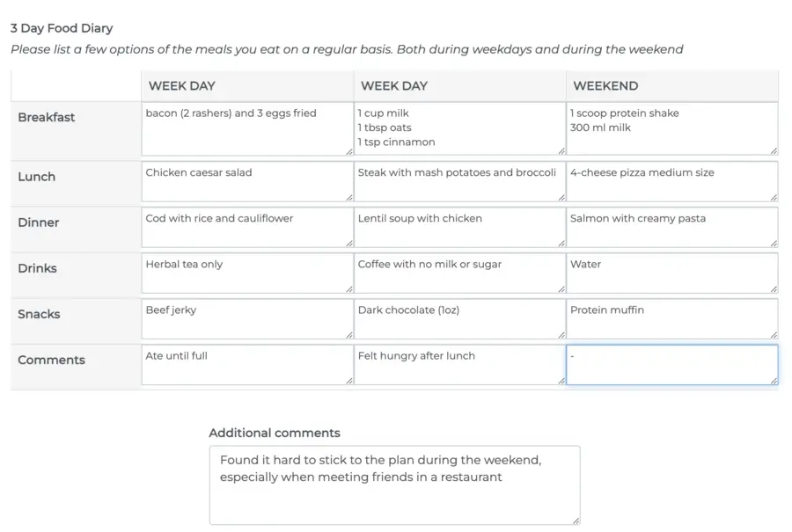Focus the Ate until full comments field
This screenshot has width=792, height=532.
coord(247,365)
